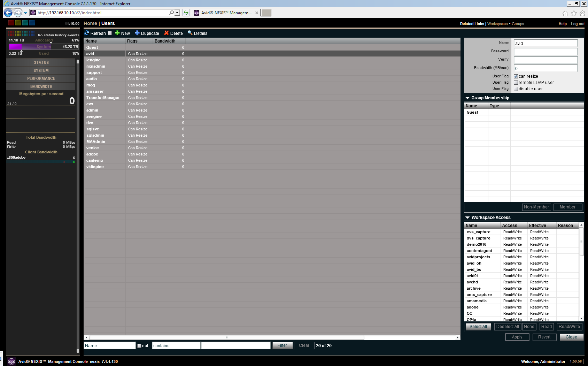The height and width of the screenshot is (366, 588).
Task: Collapse the Group Membership section
Action: pos(467,98)
